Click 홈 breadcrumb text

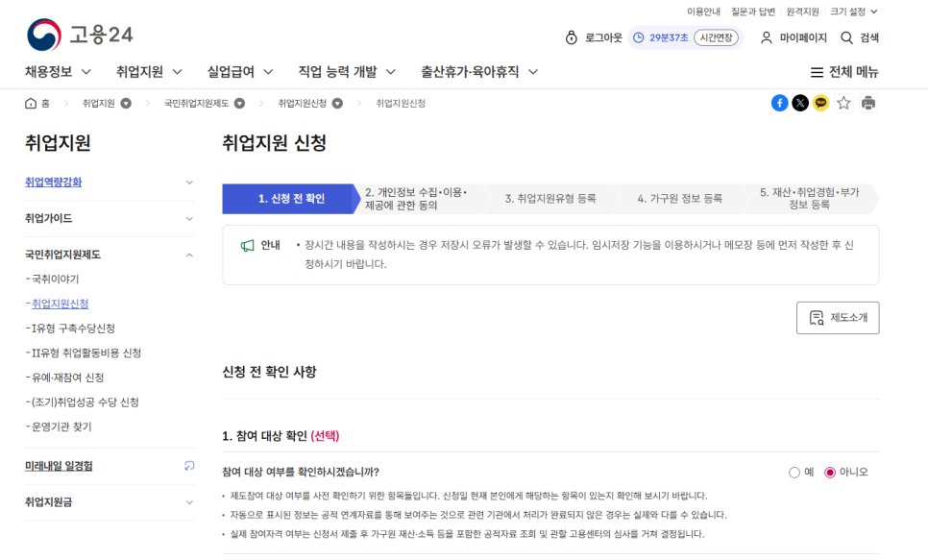(45, 104)
